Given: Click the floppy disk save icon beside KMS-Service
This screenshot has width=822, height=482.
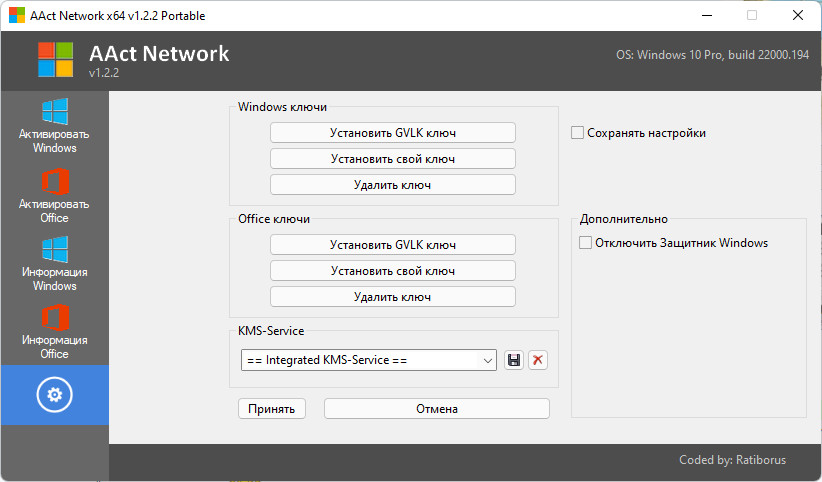Looking at the screenshot, I should (x=514, y=360).
